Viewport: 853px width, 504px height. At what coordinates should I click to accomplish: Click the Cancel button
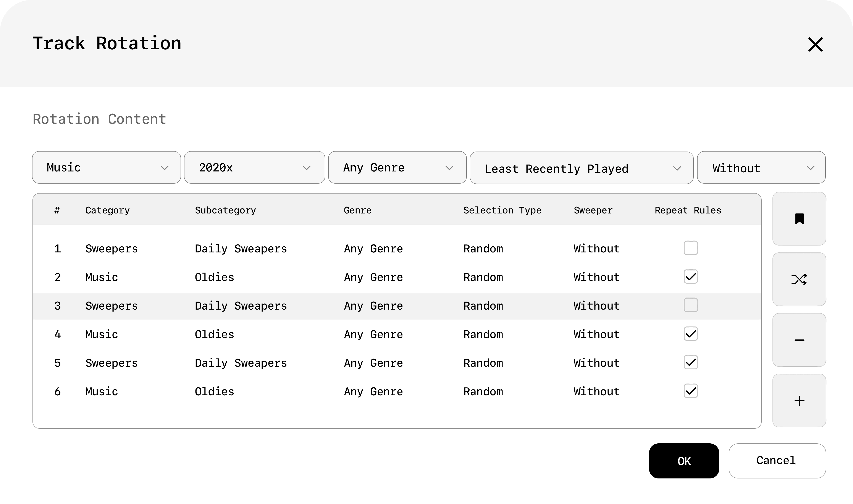click(x=777, y=461)
